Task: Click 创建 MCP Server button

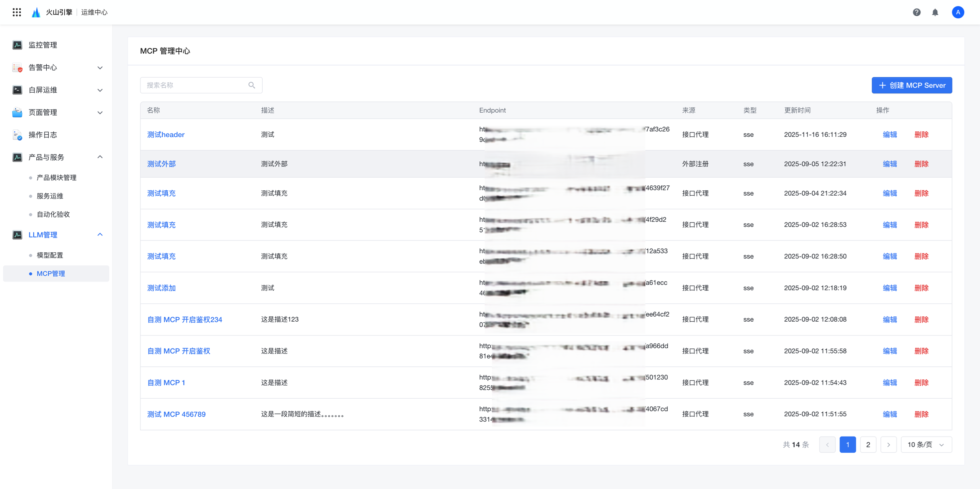Action: (x=911, y=85)
